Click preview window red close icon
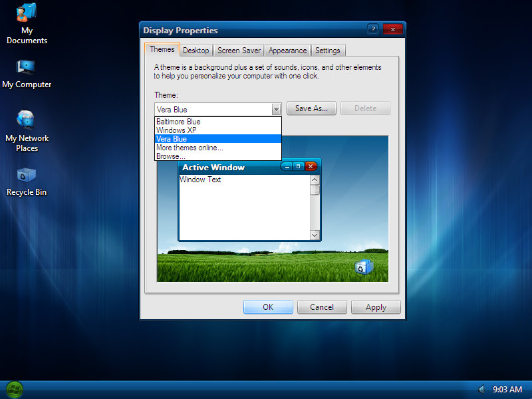Screen dimensions: 532x399 click(311, 167)
